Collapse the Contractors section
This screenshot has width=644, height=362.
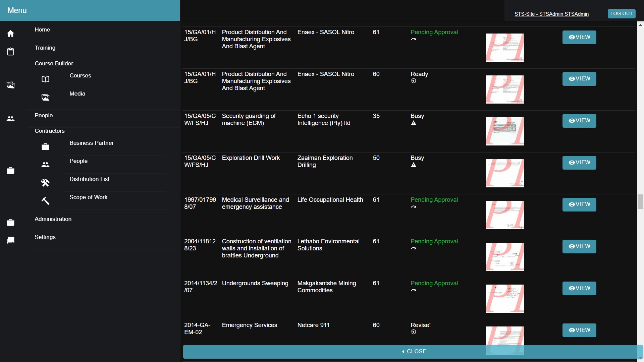50,131
